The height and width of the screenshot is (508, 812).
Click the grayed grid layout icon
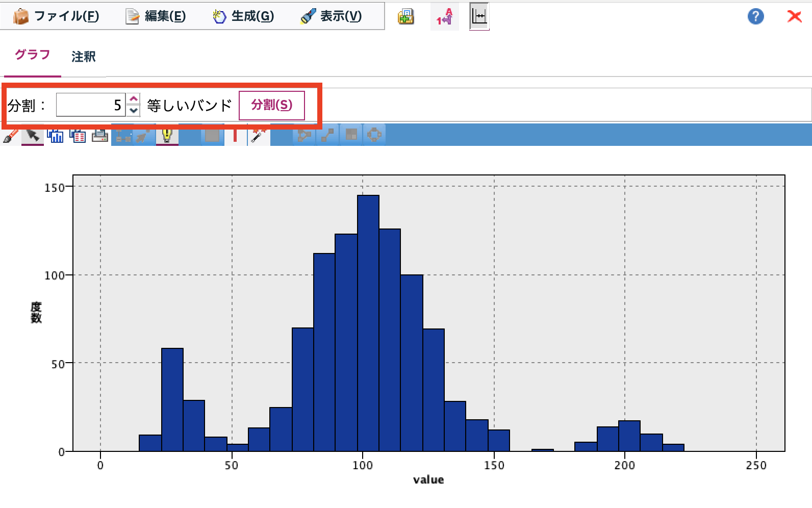351,135
